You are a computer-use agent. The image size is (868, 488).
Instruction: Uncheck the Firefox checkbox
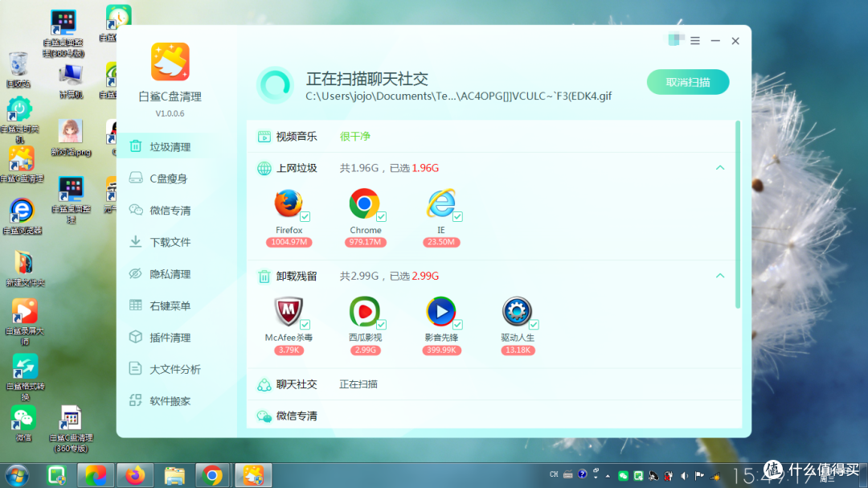click(305, 216)
